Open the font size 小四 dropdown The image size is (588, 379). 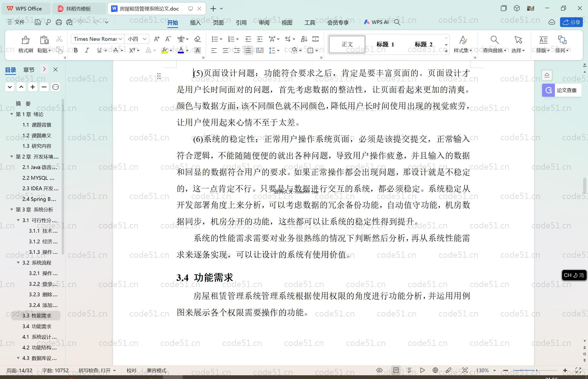(x=145, y=39)
